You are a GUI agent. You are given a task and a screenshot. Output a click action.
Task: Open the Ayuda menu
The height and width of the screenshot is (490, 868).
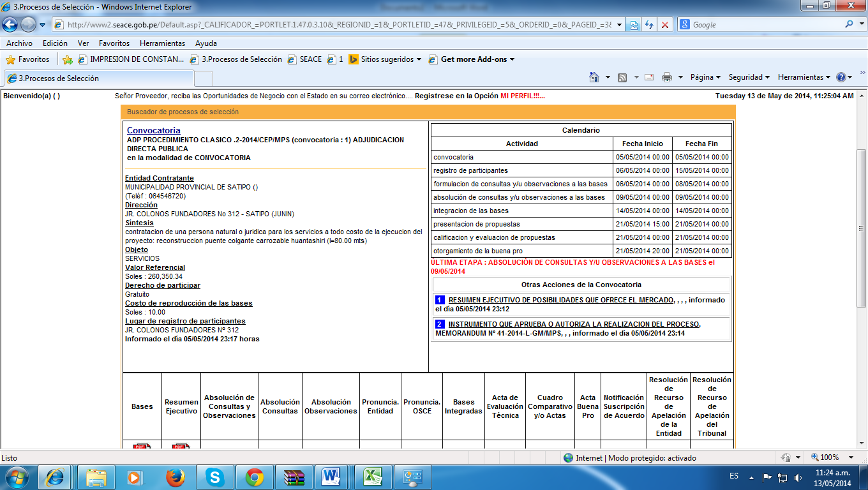click(206, 43)
